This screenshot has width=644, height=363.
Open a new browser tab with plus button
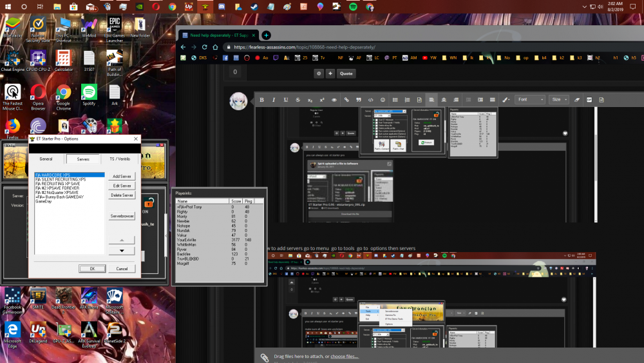point(266,35)
